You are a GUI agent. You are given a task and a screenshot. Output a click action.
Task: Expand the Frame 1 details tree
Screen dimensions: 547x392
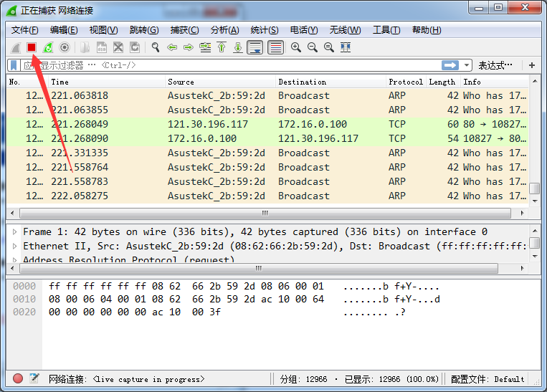14,232
